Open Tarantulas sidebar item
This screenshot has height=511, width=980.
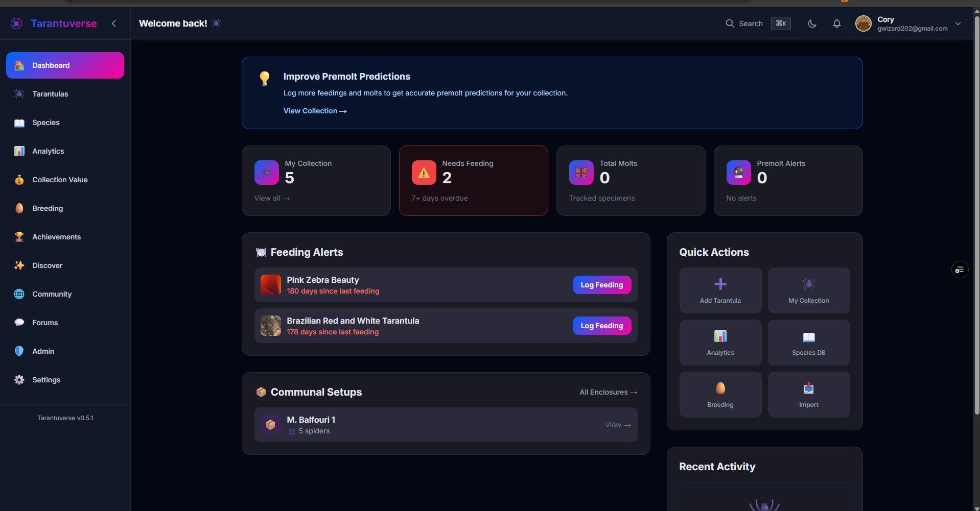[x=65, y=94]
